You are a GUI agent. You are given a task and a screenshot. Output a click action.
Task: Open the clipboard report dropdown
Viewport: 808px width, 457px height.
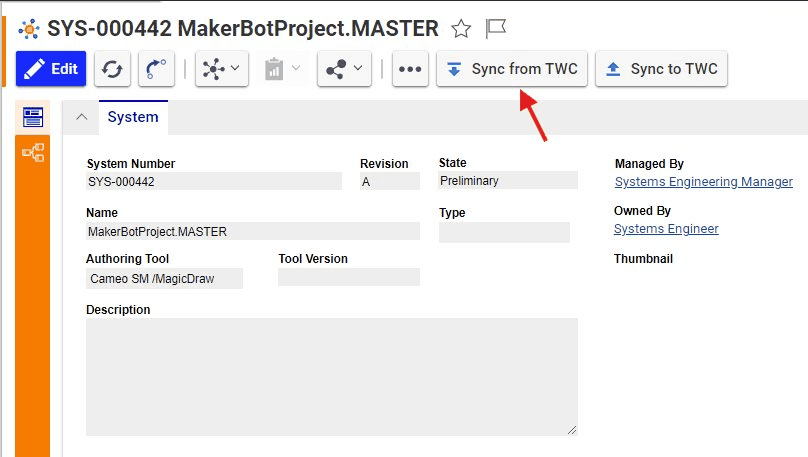pos(282,69)
